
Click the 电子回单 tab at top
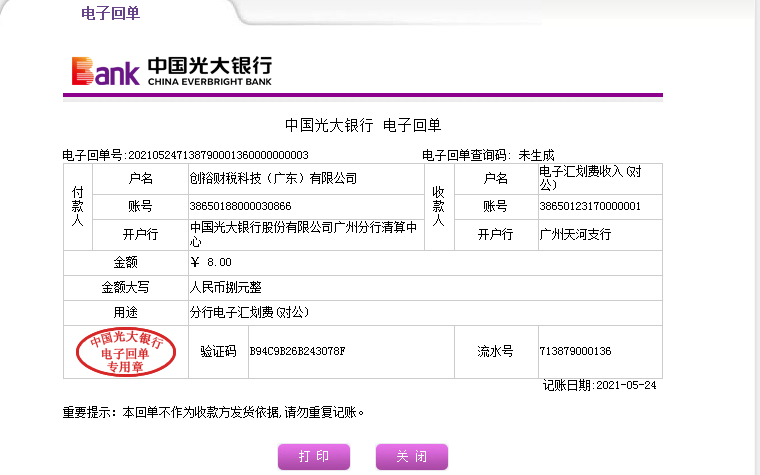click(x=110, y=13)
